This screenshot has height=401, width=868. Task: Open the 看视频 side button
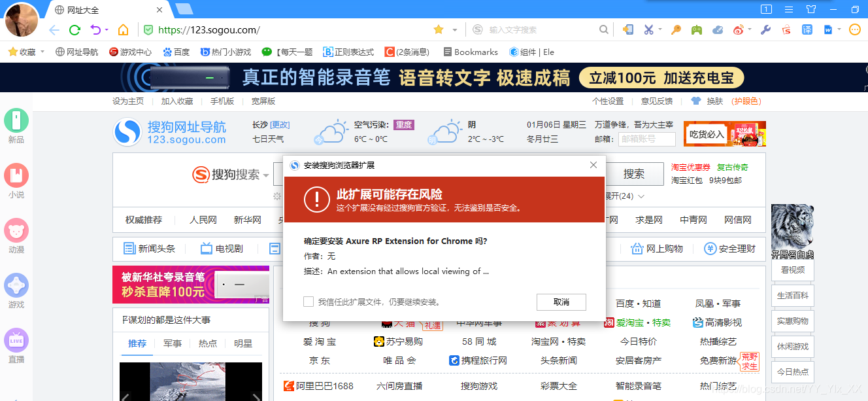coord(793,270)
